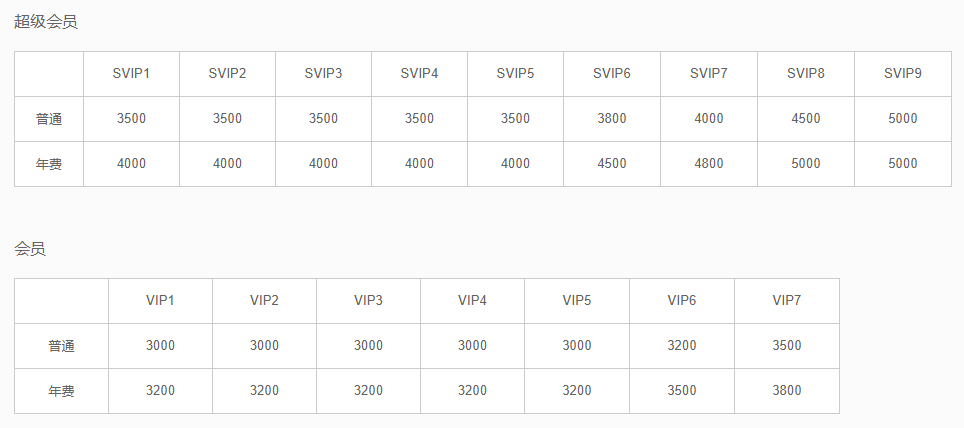Click the 3200 normal value under VIP6

click(x=682, y=346)
